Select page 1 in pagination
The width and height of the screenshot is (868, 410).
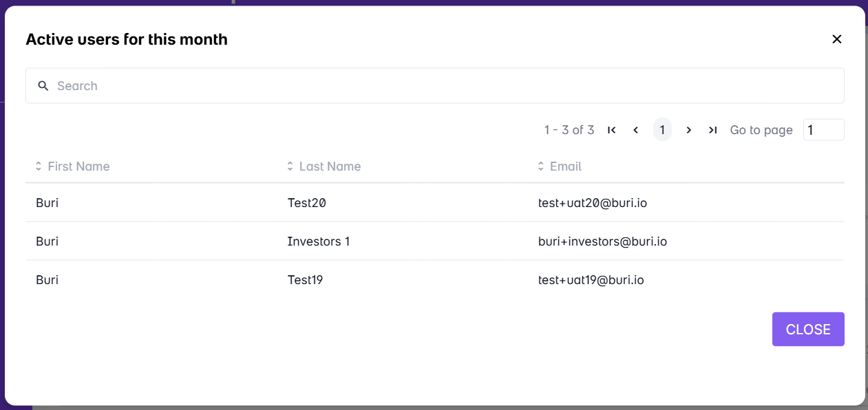point(662,130)
